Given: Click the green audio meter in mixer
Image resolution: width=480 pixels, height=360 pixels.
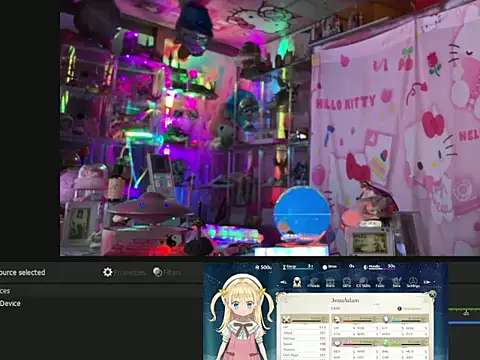Looking at the screenshot, I should pyautogui.click(x=464, y=310).
